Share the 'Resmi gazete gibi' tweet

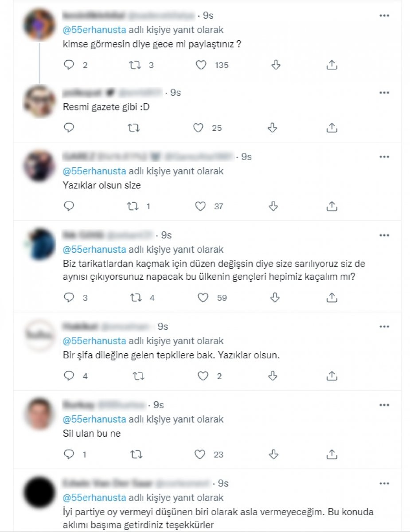click(x=332, y=128)
